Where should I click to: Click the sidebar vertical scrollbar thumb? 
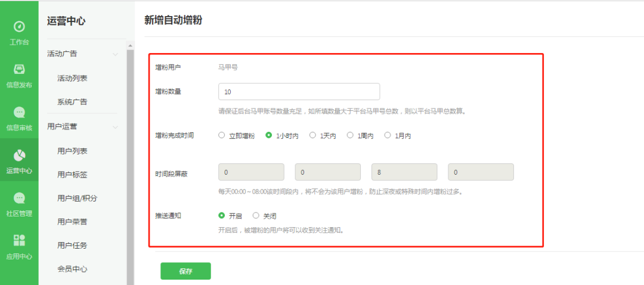(130, 166)
